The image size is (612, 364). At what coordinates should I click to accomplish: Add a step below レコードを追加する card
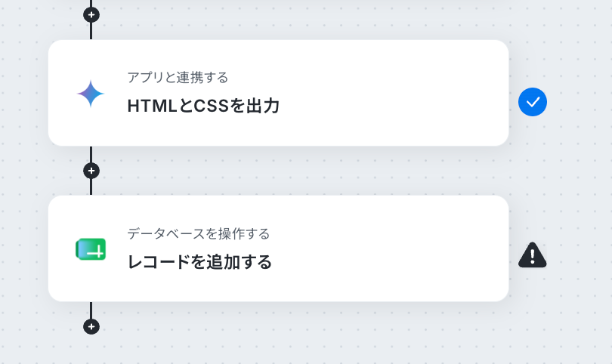[x=91, y=326]
